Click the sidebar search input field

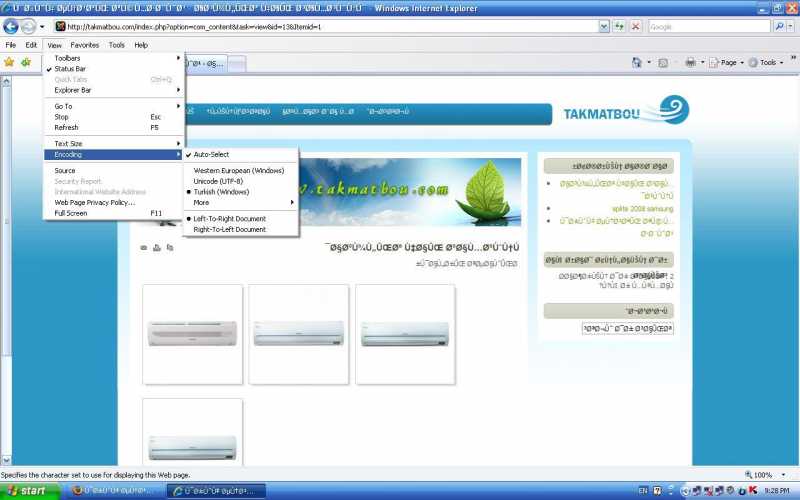[628, 329]
